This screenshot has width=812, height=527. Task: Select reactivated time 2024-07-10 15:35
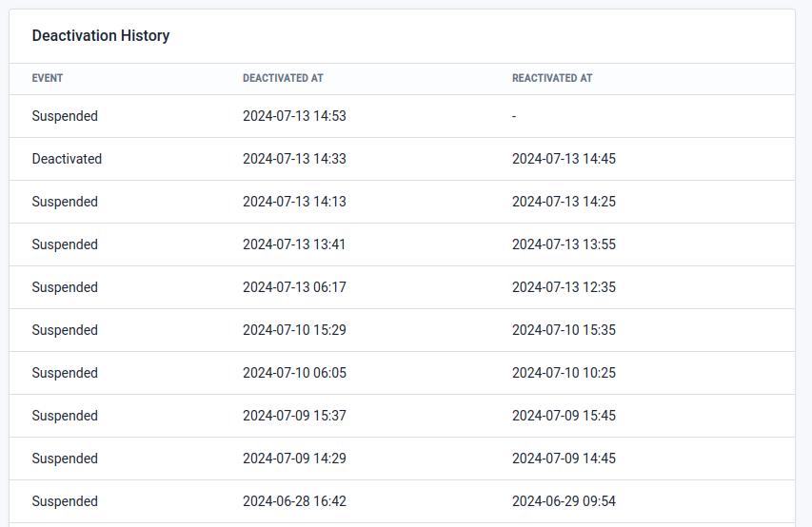click(564, 330)
